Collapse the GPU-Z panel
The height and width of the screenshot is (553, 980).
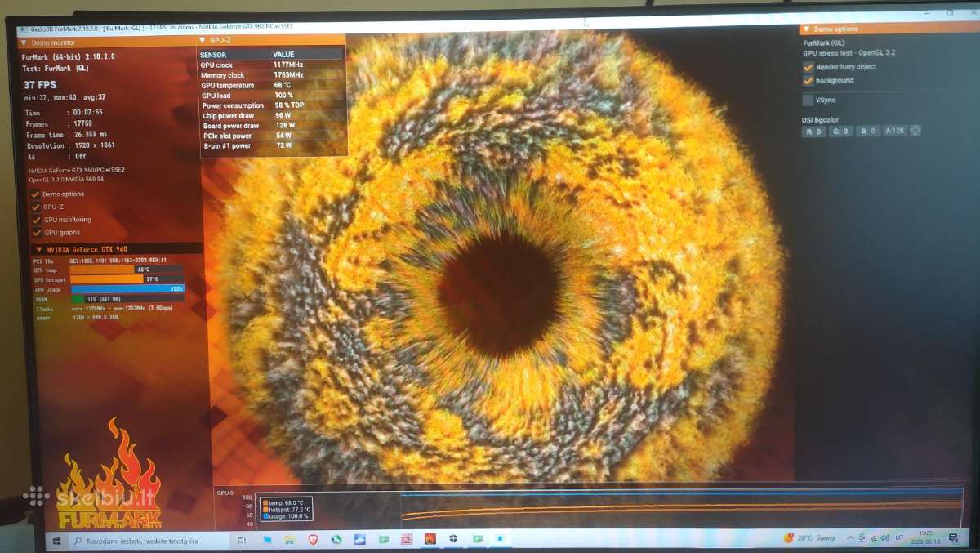click(x=203, y=39)
